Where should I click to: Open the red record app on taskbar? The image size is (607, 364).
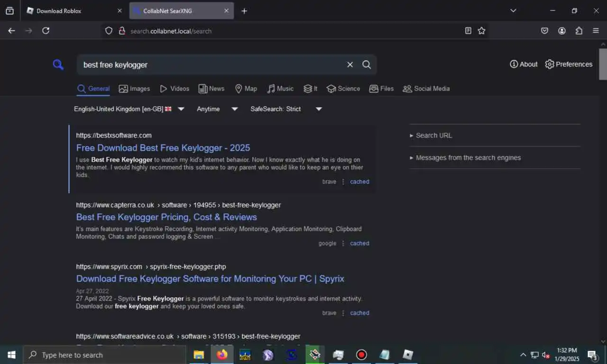tap(361, 355)
